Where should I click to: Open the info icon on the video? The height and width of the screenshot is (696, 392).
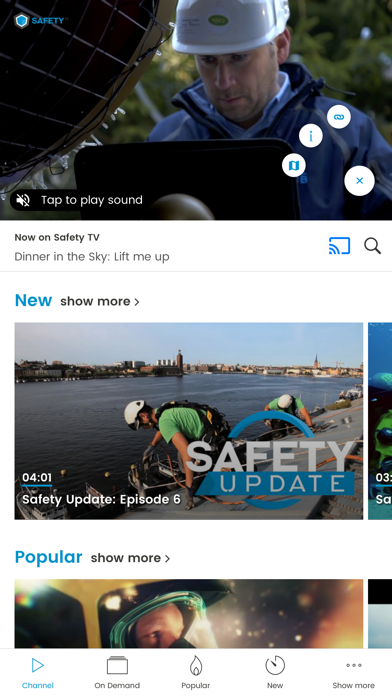point(311,136)
